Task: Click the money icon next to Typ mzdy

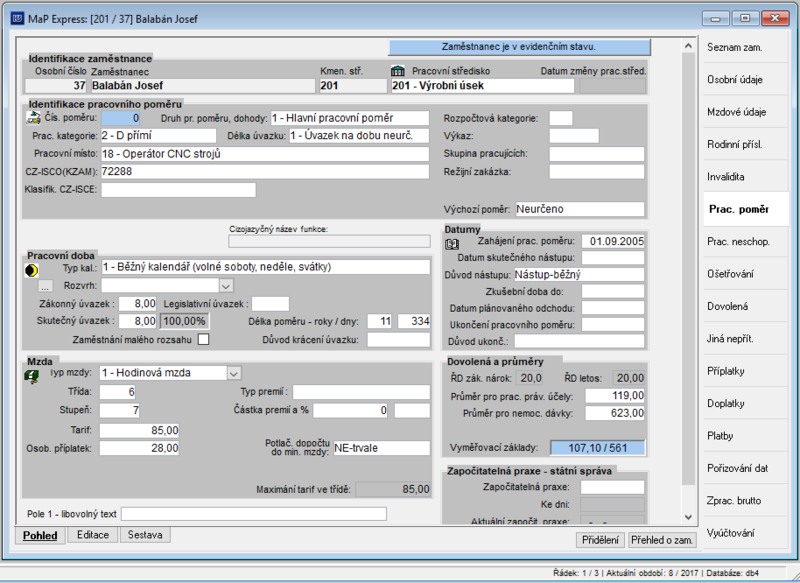Action: [32, 376]
